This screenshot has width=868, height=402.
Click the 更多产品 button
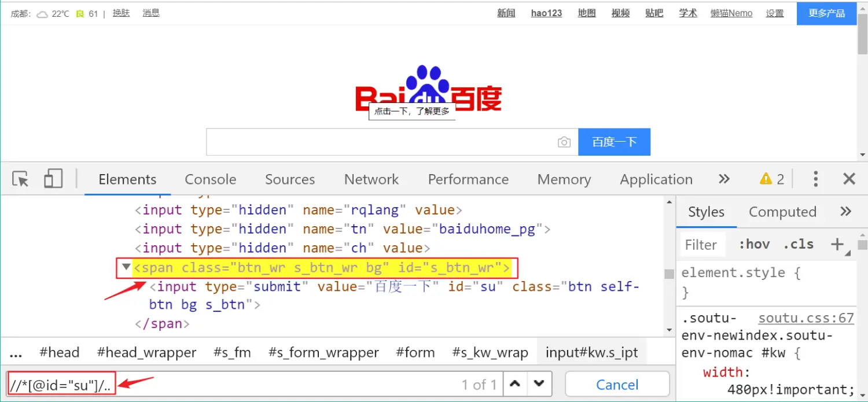tap(827, 13)
